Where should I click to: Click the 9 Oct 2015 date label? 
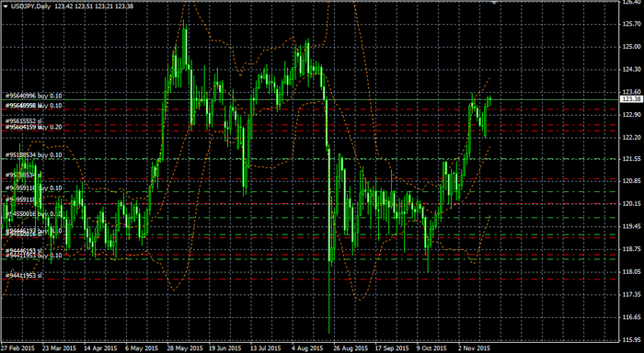431,348
